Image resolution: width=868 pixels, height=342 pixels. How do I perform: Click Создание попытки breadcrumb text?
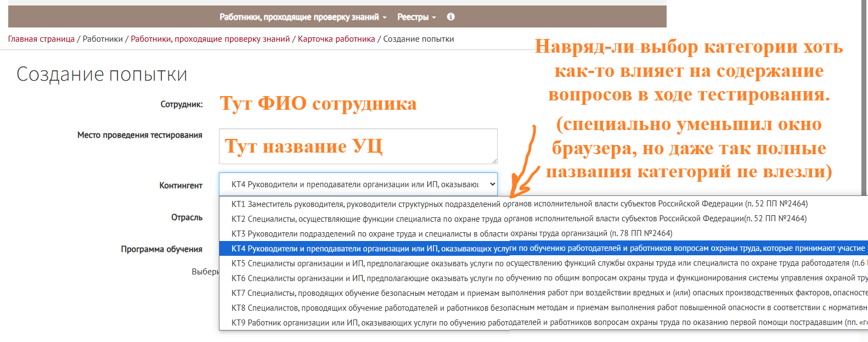point(419,39)
